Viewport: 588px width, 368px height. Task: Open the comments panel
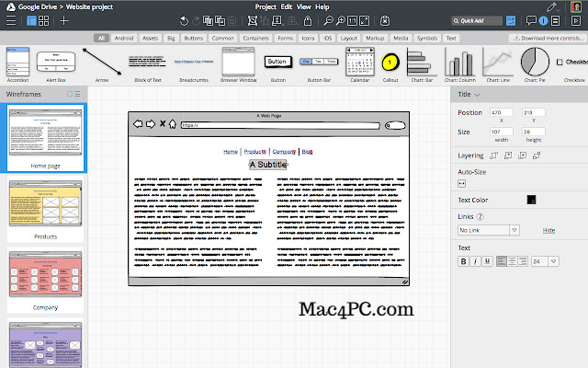click(x=531, y=20)
